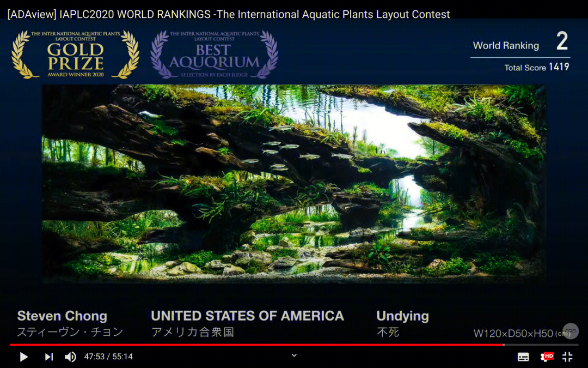Image resolution: width=588 pixels, height=368 pixels.
Task: Mute the video volume
Action: [70, 357]
